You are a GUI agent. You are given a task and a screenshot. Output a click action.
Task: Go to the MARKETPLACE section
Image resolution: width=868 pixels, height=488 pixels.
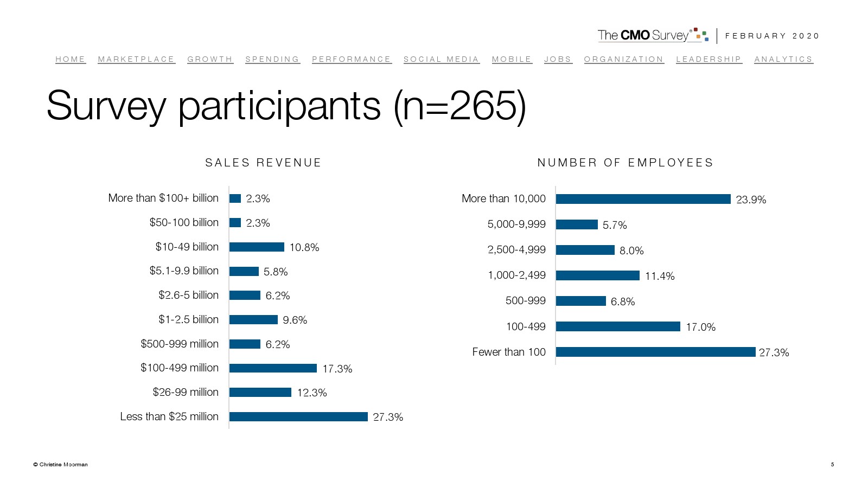pos(136,59)
